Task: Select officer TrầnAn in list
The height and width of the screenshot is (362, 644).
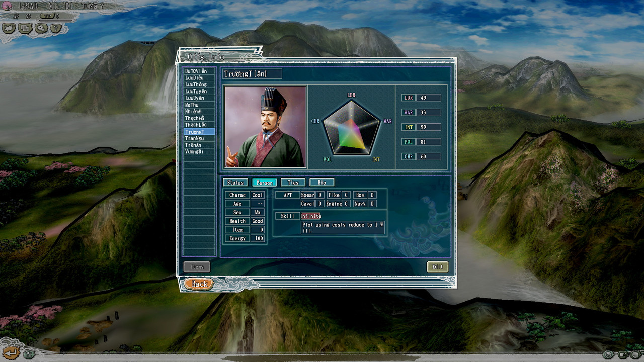Action: tap(199, 145)
